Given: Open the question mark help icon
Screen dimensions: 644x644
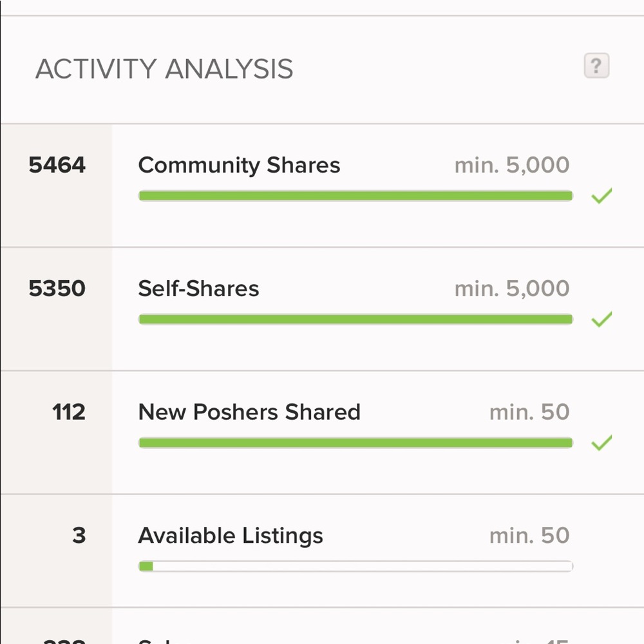Looking at the screenshot, I should pyautogui.click(x=596, y=66).
